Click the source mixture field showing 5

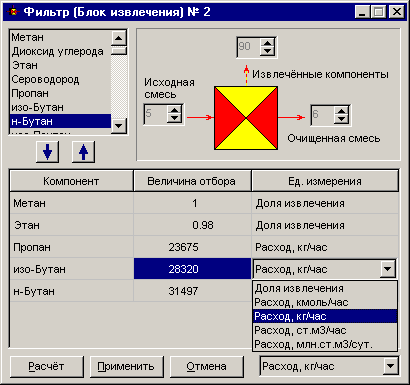156,114
